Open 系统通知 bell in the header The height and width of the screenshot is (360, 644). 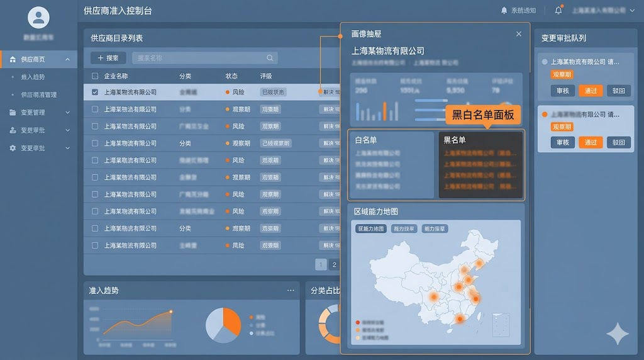(x=504, y=10)
